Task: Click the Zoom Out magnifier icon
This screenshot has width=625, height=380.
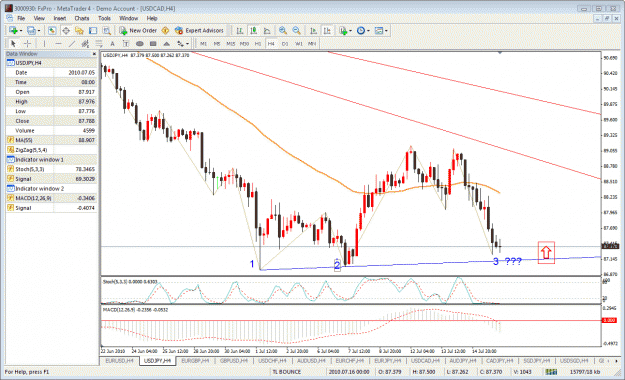Action: 296,30
